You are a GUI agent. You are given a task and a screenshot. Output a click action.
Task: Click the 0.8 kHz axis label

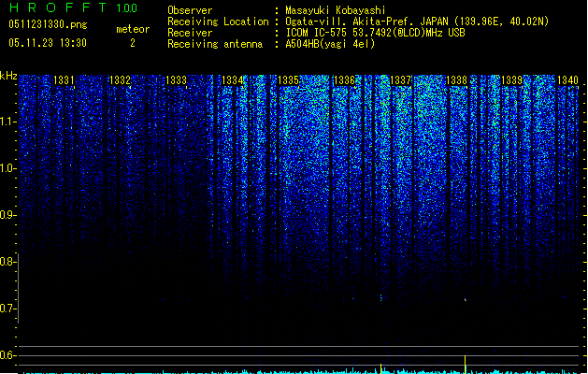tap(7, 262)
